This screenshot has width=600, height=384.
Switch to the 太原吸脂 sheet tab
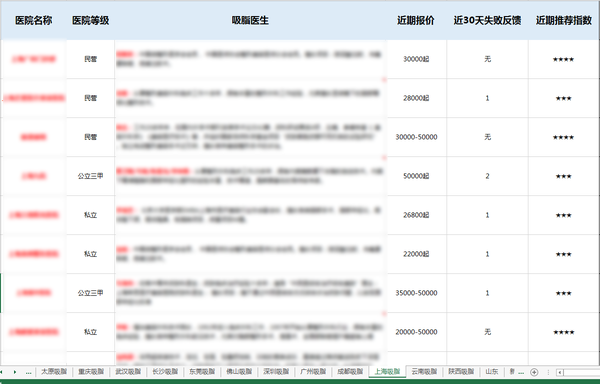tap(54, 371)
